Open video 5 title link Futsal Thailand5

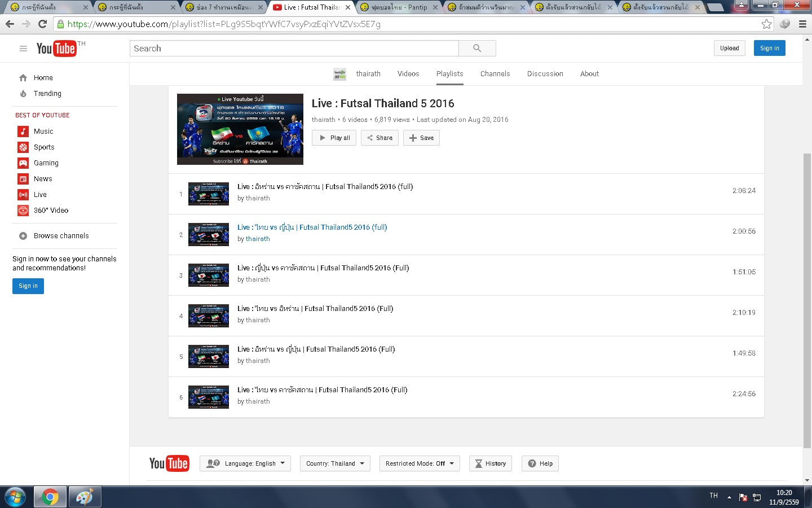point(316,349)
